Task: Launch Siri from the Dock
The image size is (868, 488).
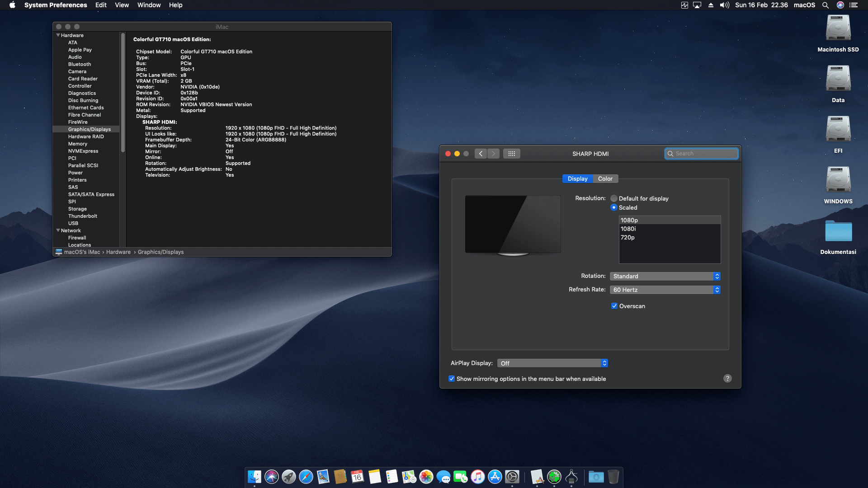Action: coord(272,477)
